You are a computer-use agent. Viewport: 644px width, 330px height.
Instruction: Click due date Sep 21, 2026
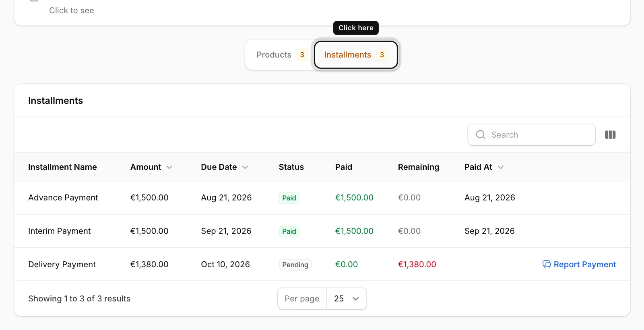pyautogui.click(x=226, y=231)
